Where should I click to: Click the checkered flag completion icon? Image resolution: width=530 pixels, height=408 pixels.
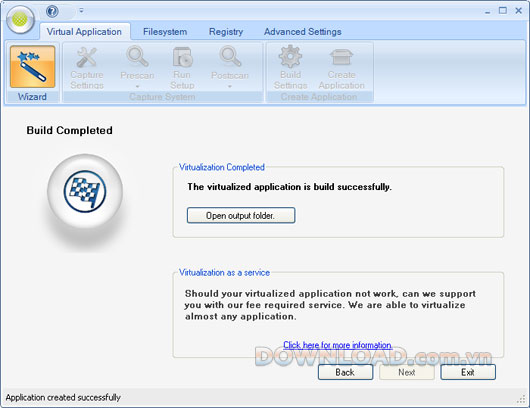[85, 191]
